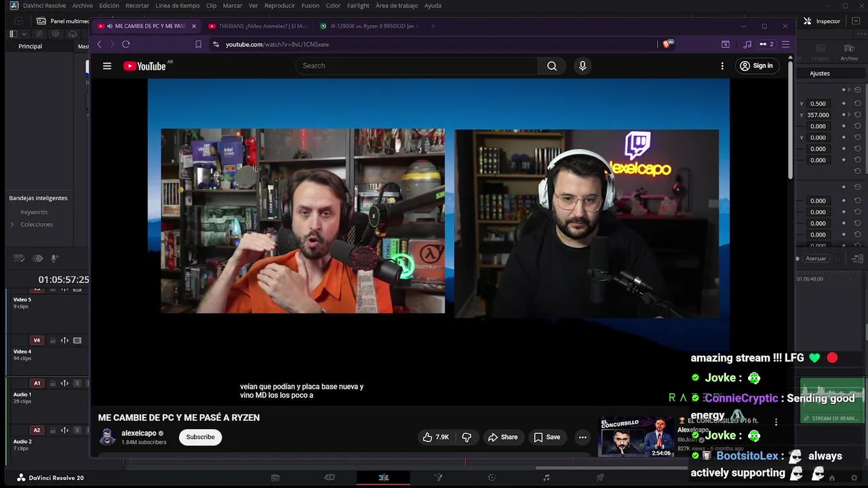
Task: Open the Fairlight menu
Action: pos(358,5)
